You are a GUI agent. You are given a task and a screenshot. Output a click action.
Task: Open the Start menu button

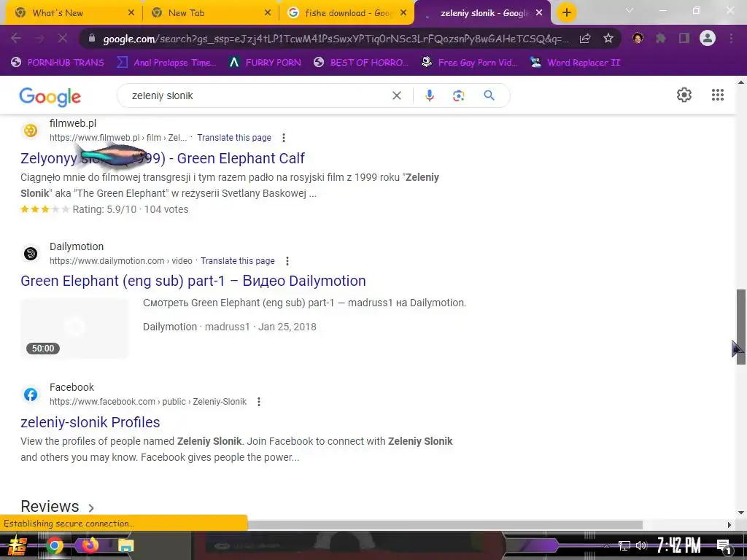17,545
